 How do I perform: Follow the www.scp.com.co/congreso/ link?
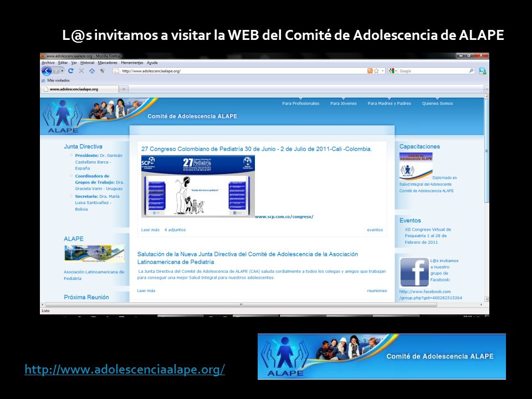[284, 217]
